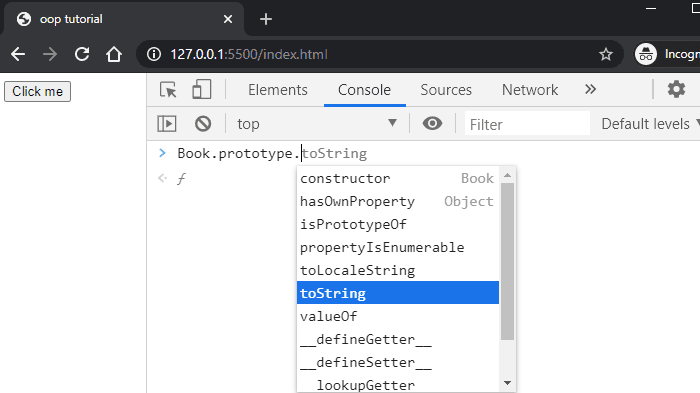Select the oop tutorial browser tab
700x393 pixels.
[124, 19]
